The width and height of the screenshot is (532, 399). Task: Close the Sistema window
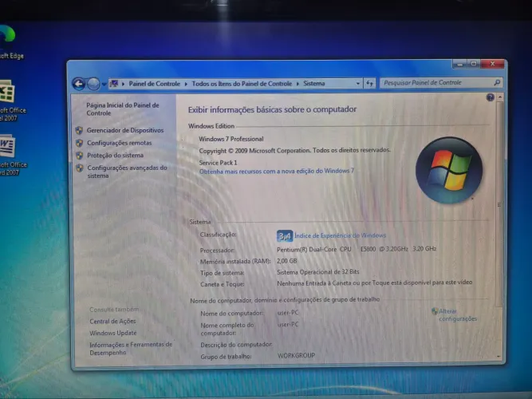point(492,64)
